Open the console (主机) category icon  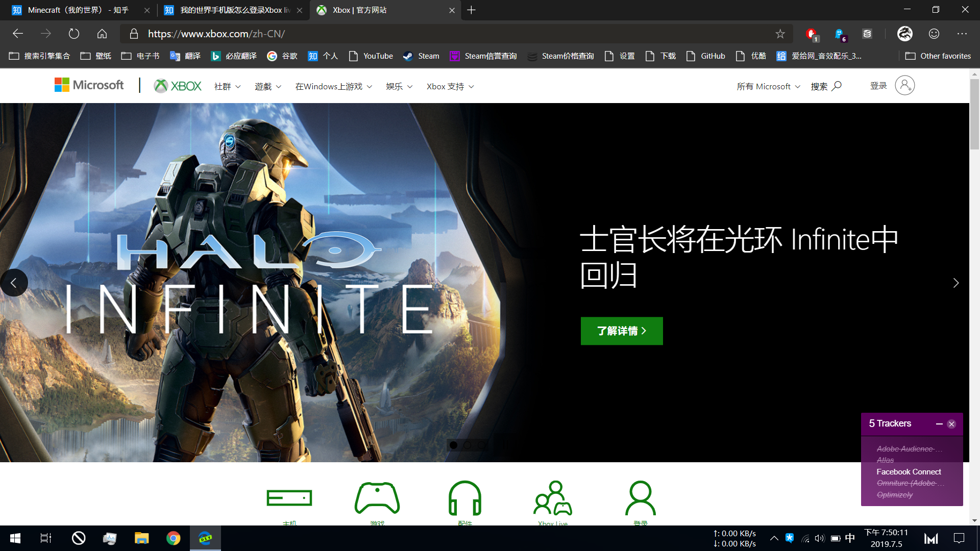click(289, 498)
